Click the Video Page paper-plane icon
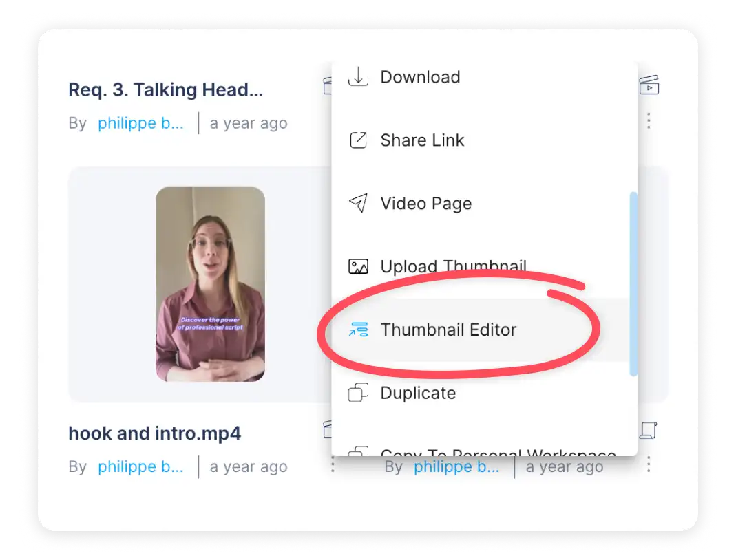 (x=358, y=203)
